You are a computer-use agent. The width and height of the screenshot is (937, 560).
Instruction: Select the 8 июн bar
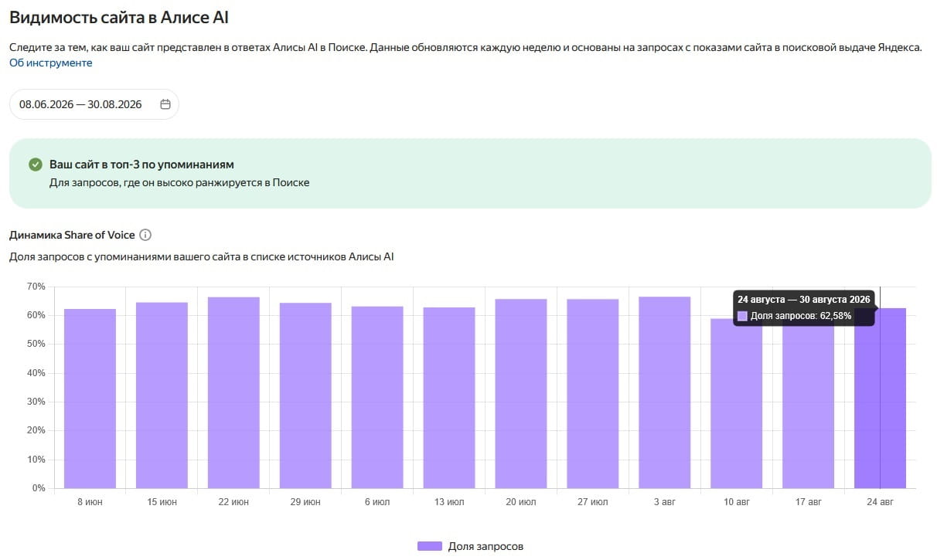point(90,399)
